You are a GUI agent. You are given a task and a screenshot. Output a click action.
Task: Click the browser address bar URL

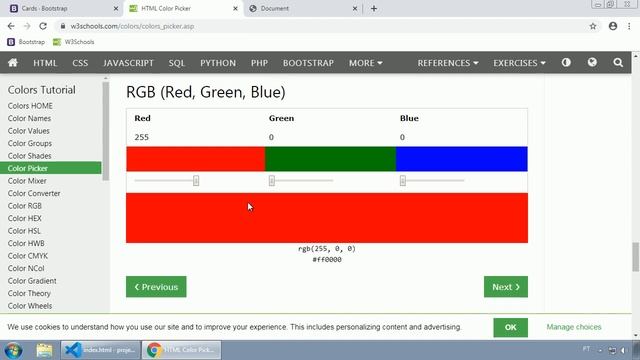pos(132,26)
